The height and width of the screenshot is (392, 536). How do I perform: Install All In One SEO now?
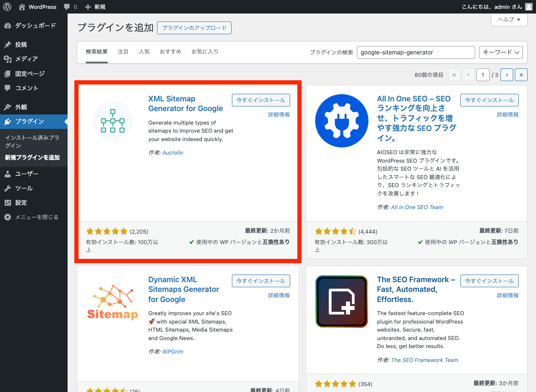point(490,100)
